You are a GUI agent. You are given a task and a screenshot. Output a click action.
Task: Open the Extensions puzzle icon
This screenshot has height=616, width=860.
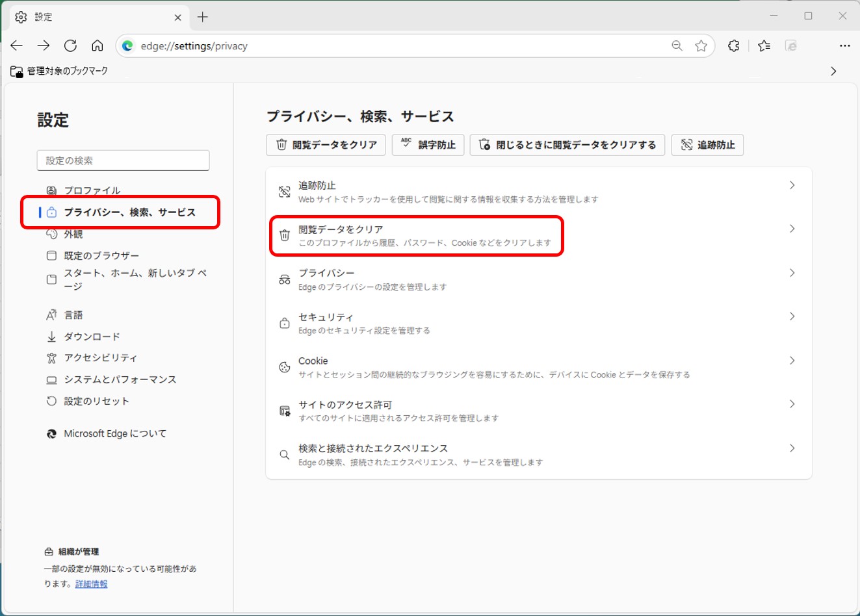point(733,45)
